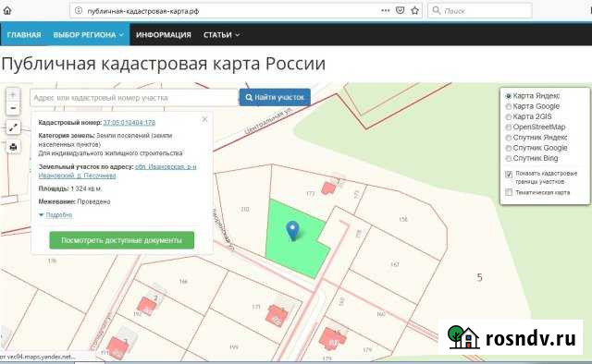Click parcel number 173 on the map
592x364 pixels.
(310, 193)
